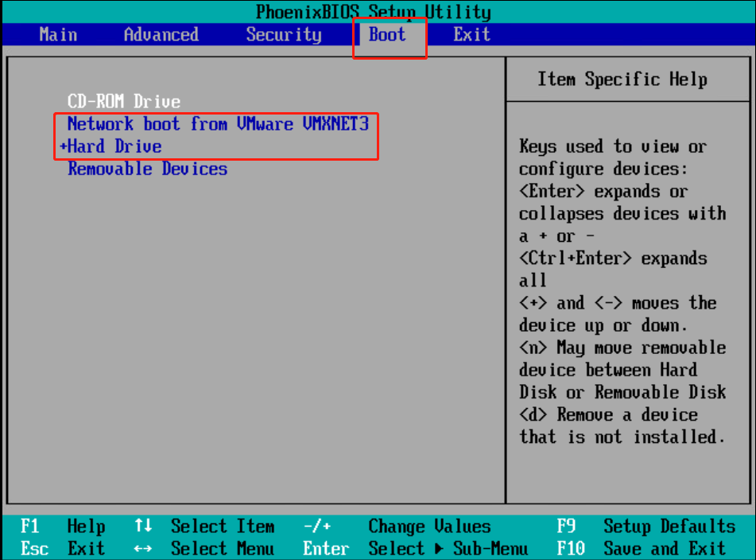Click the -/+ Change Values symbol
Screen dimensions: 756x560
coord(317,527)
